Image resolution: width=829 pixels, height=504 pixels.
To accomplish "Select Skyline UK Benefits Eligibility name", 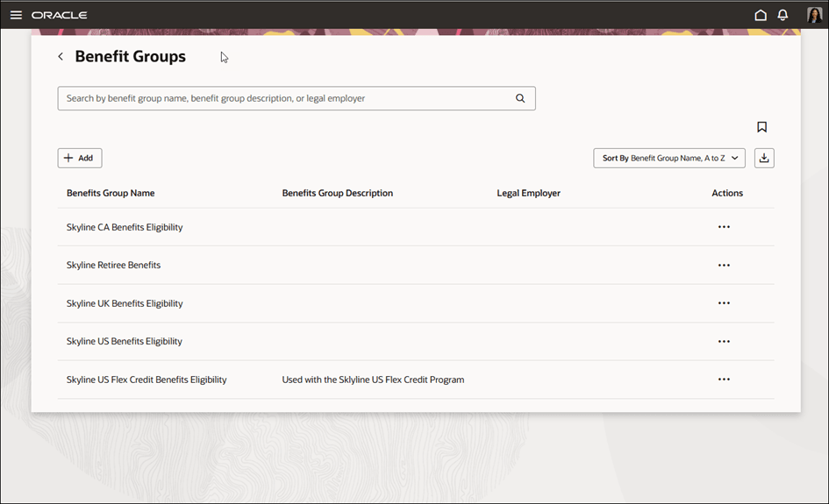I will coord(125,303).
